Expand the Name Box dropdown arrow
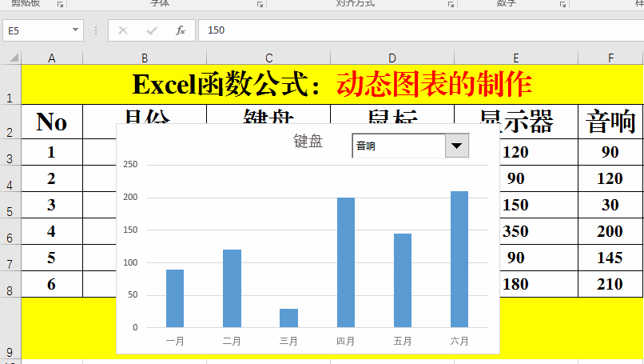The image size is (644, 364). pyautogui.click(x=75, y=30)
